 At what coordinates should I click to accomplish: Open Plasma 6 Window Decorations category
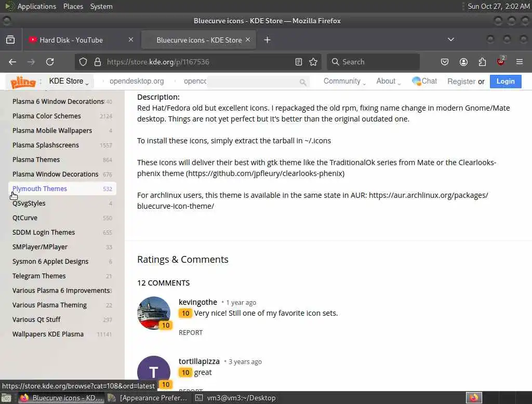pyautogui.click(x=62, y=101)
